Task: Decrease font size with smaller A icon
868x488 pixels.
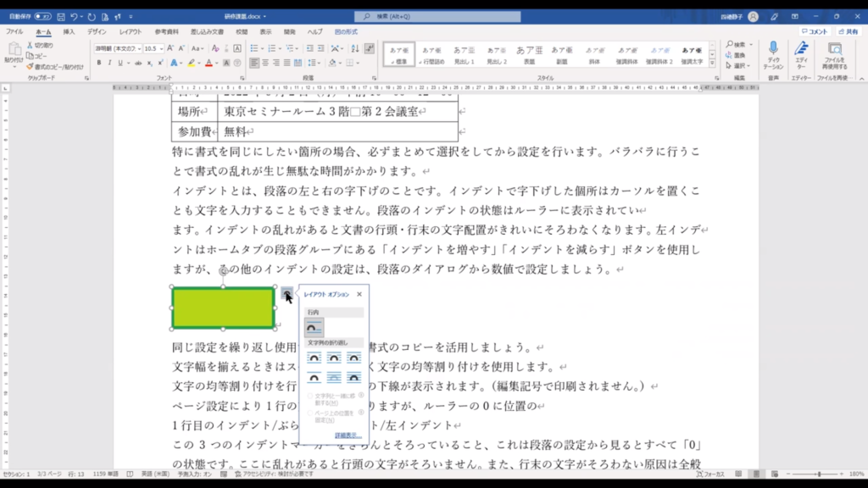Action: coord(181,48)
